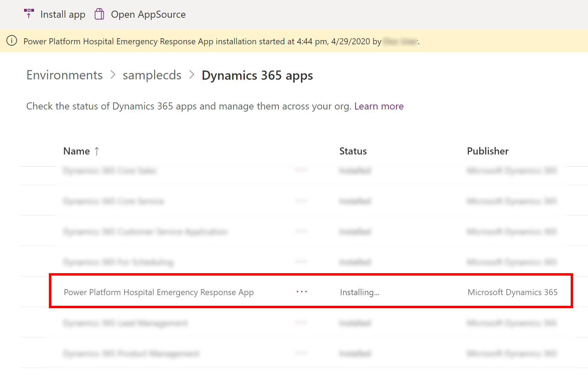
Task: Open ellipsis menu for Hospital Emergency Response App
Action: click(302, 292)
